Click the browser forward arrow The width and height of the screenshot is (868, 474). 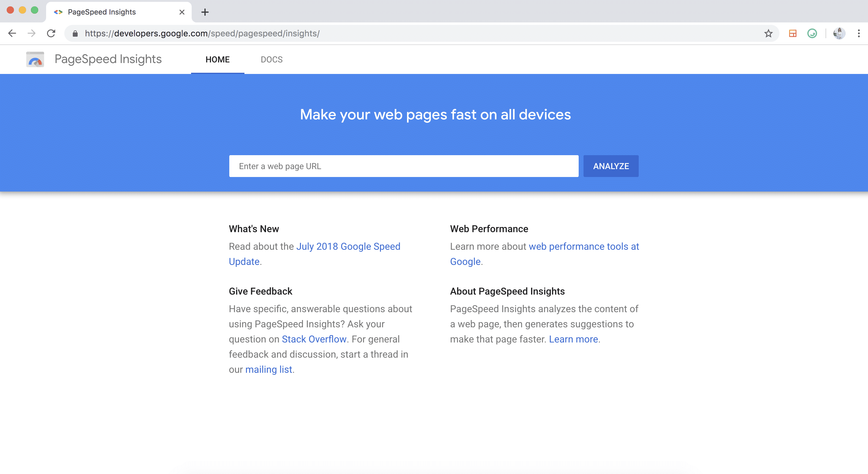click(x=31, y=33)
